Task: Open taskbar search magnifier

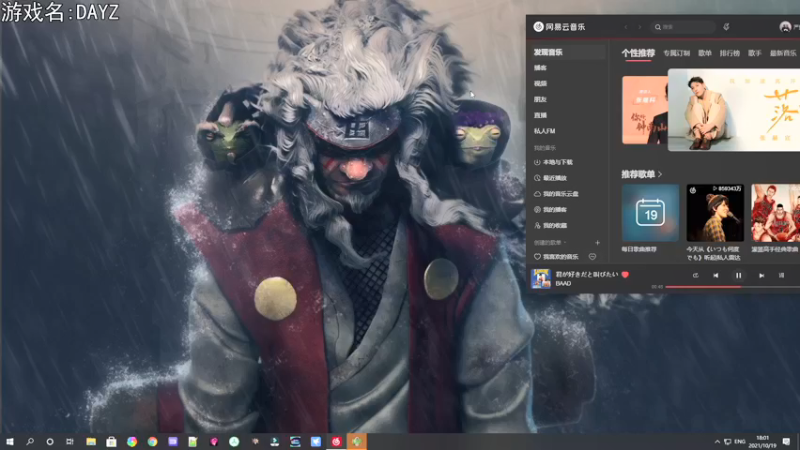Action: [x=30, y=442]
